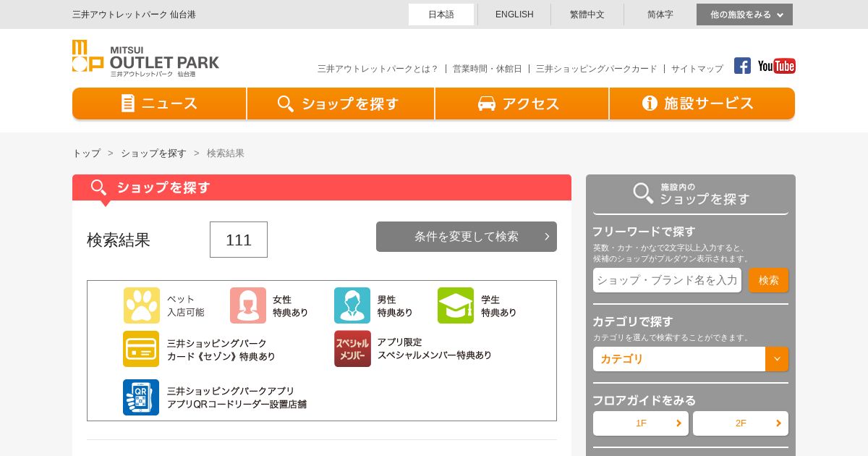
Task: Open the カテゴリ dropdown
Action: [691, 359]
